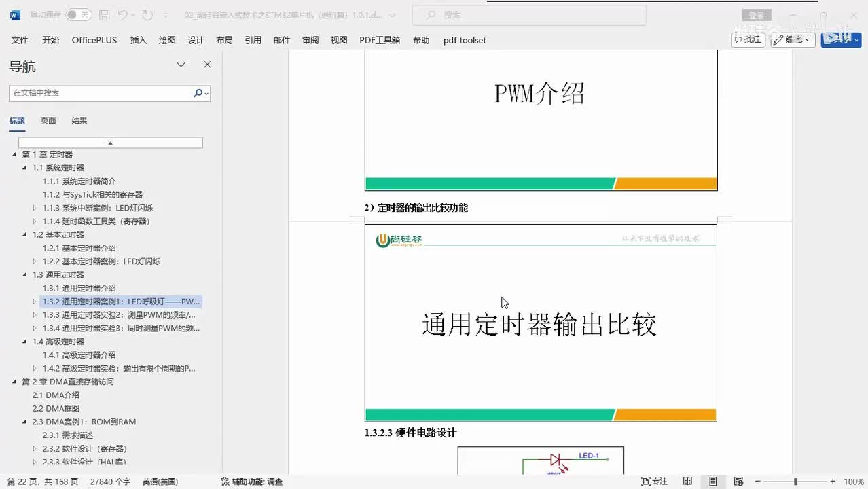Collapse 第 2 章 DMA直接存储访问
Image resolution: width=868 pixels, height=489 pixels.
click(x=14, y=382)
